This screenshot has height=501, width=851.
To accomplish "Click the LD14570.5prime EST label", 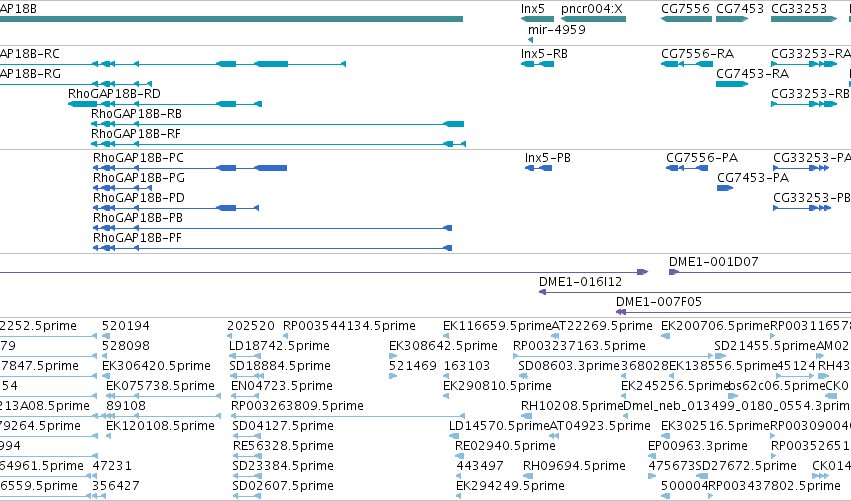I will coord(499,427).
